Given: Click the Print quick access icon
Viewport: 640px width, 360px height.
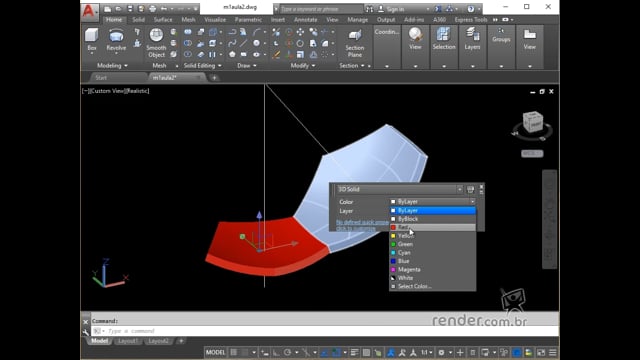Looking at the screenshot, I should (x=152, y=9).
